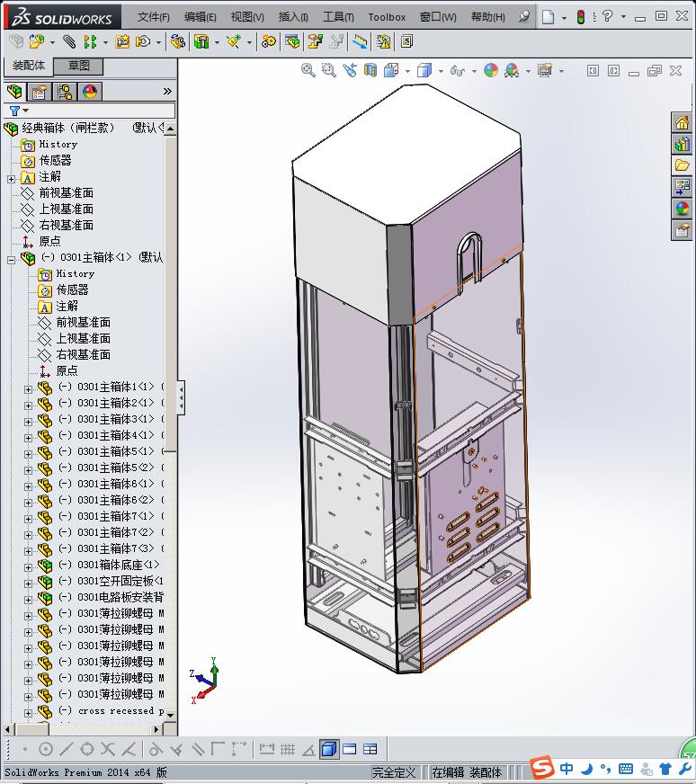Expand the 注解 node under root assembly

tap(11, 179)
